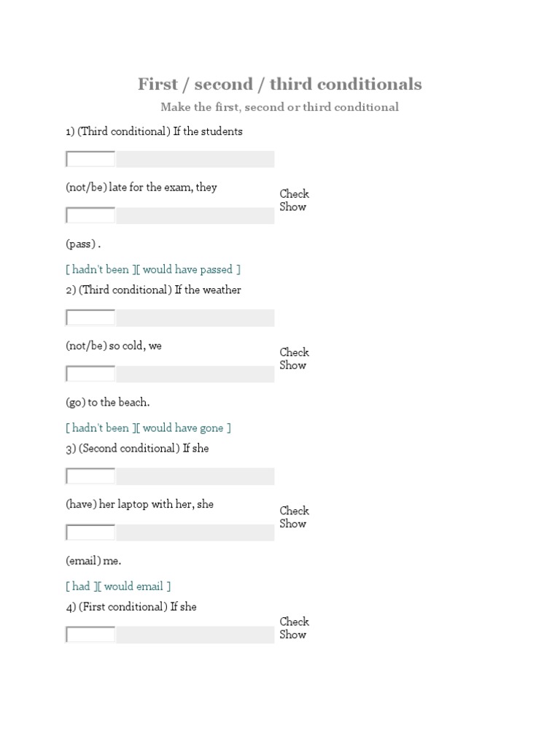
Task: Click the blank before "(go) to the beach"
Action: [x=90, y=373]
